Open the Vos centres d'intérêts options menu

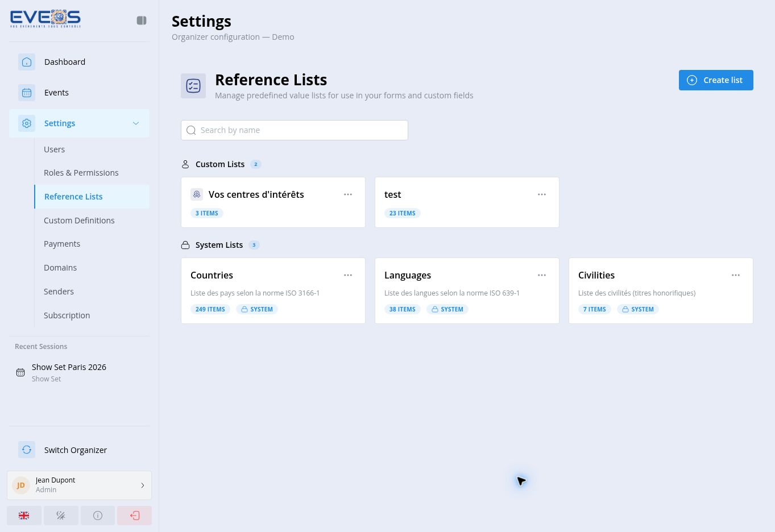click(348, 194)
